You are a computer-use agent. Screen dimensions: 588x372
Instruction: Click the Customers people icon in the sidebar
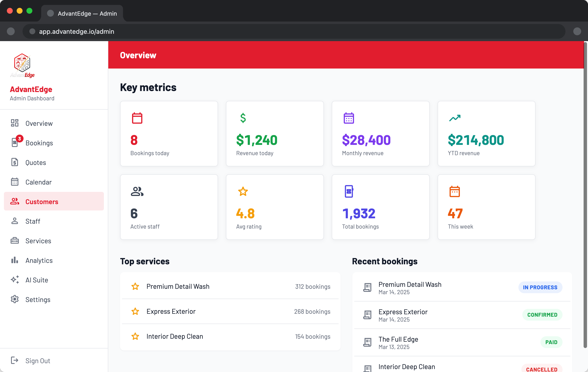click(x=15, y=201)
